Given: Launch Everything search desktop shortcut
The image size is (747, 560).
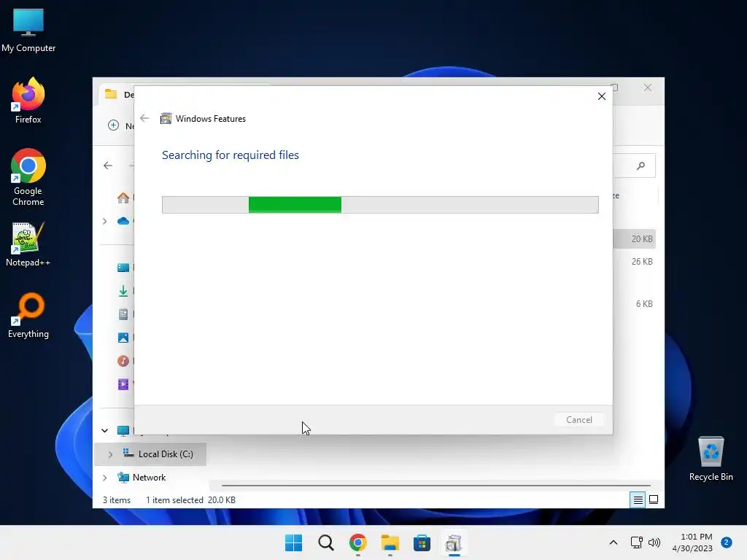Looking at the screenshot, I should pos(28,315).
